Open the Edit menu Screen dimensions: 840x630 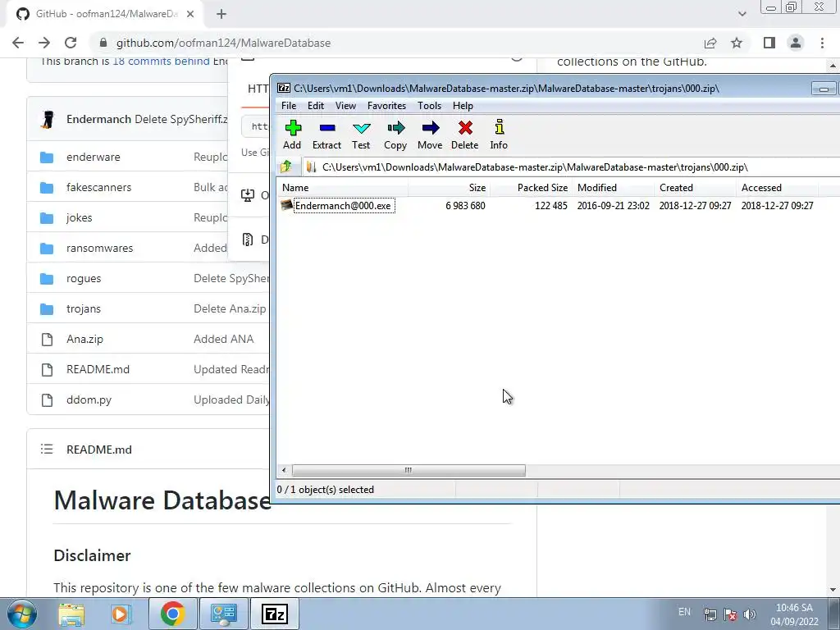316,106
